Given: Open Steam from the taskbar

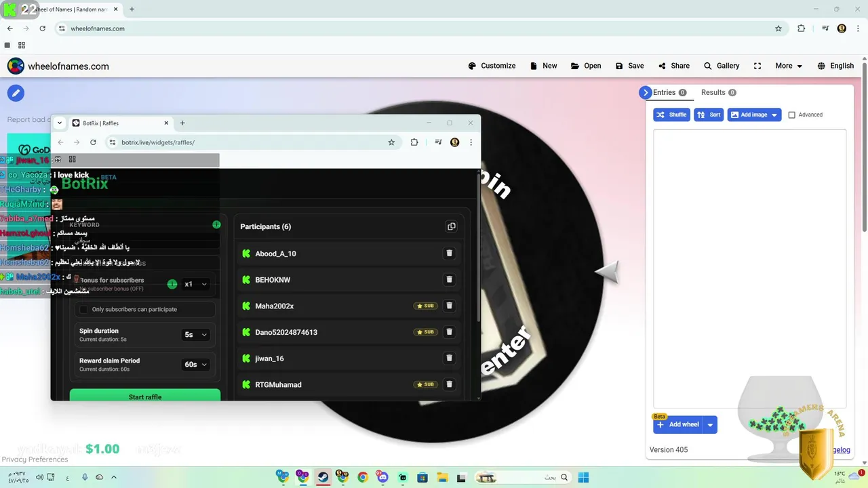Looking at the screenshot, I should 323,477.
